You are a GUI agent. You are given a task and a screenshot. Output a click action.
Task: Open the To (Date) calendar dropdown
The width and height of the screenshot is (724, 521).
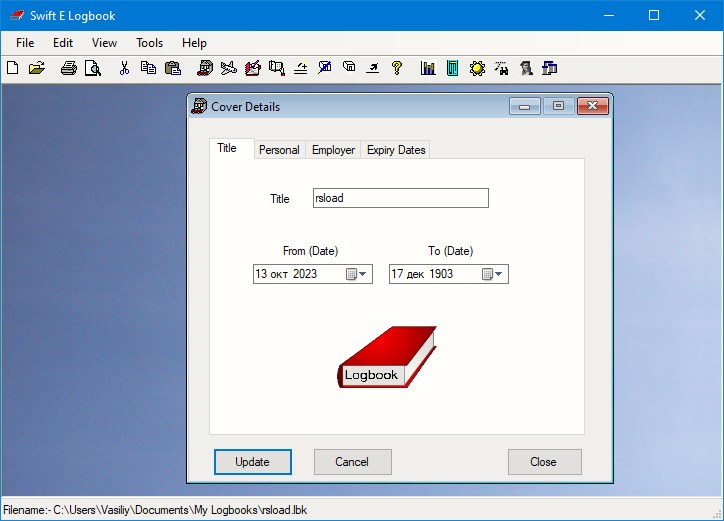(x=492, y=274)
